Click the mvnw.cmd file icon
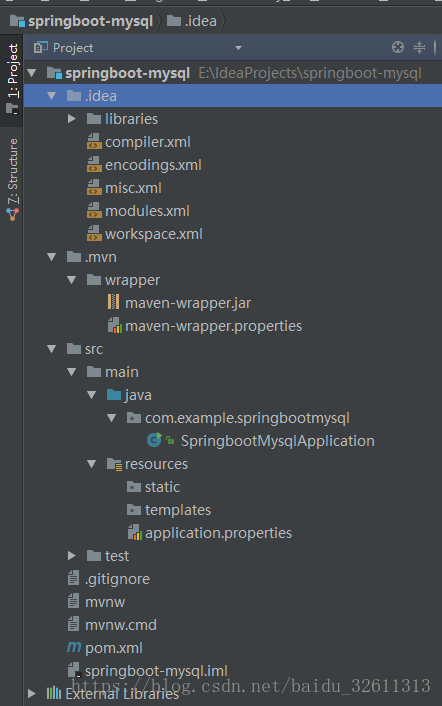 click(73, 624)
